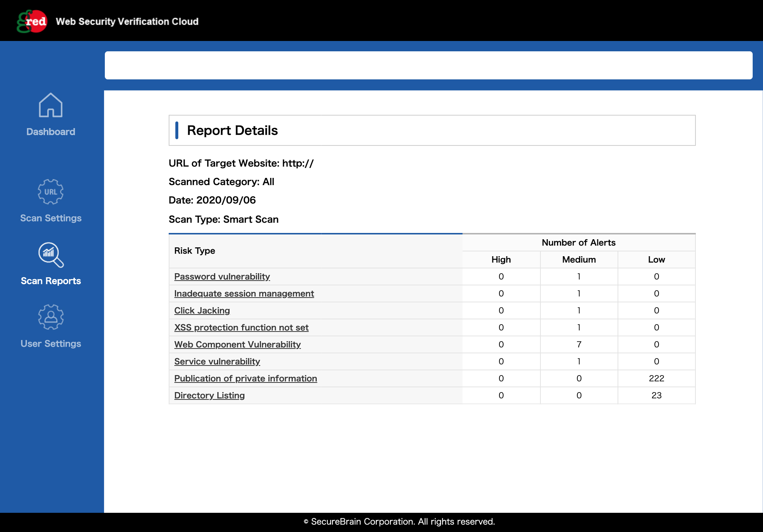763x532 pixels.
Task: Open User Settings profile icon
Action: click(x=51, y=317)
